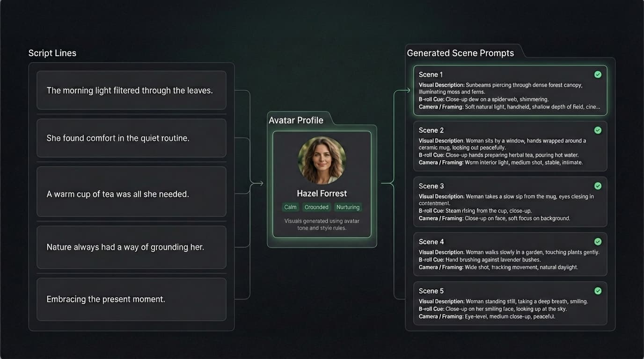Click Hazel Forrest's avatar photo

322,160
